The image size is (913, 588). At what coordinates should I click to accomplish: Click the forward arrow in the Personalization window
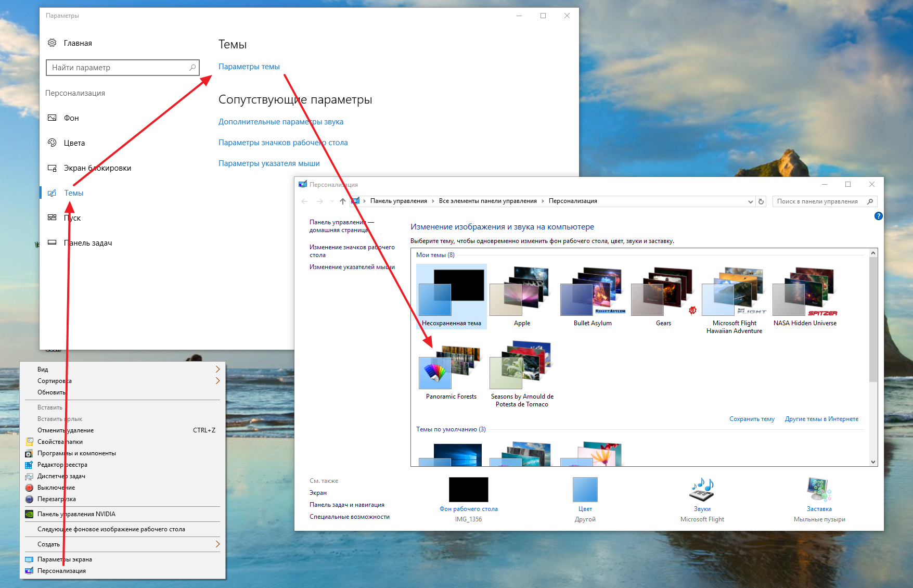tap(319, 201)
